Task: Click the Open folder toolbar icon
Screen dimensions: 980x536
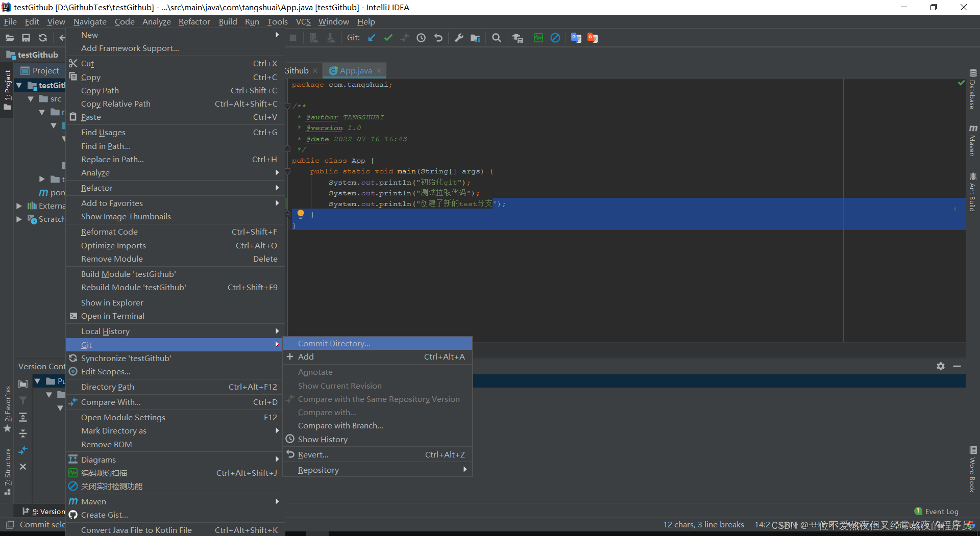Action: click(x=10, y=38)
